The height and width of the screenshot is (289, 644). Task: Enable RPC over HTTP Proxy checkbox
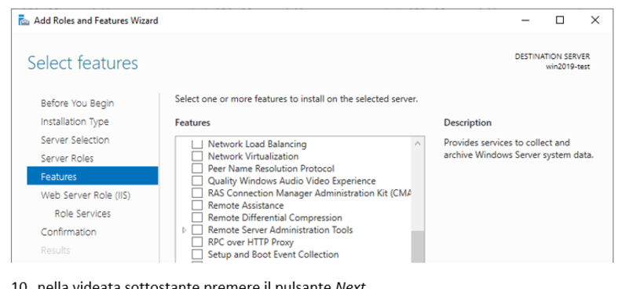click(x=198, y=242)
